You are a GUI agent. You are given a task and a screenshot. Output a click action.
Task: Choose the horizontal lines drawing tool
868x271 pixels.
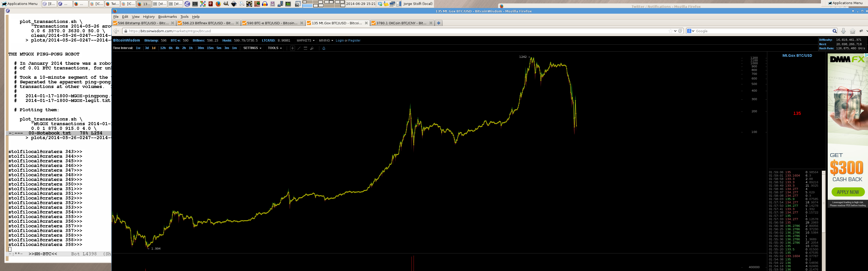[305, 48]
